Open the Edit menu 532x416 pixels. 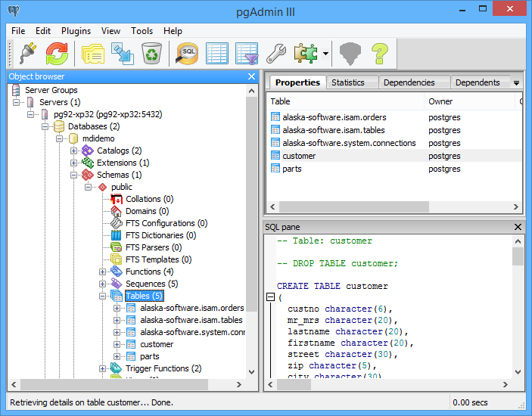coord(43,31)
